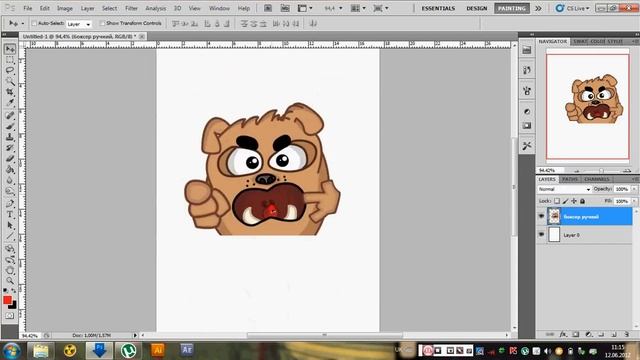Select the Paint Bucket tool

tap(10, 169)
